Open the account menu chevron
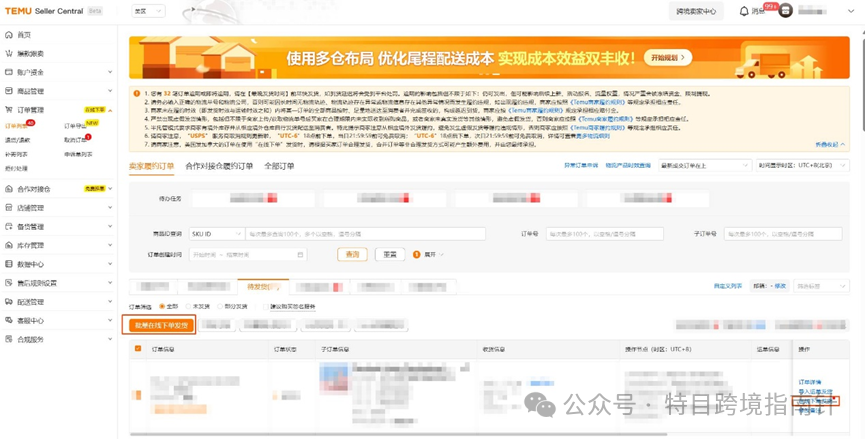 coord(850,11)
